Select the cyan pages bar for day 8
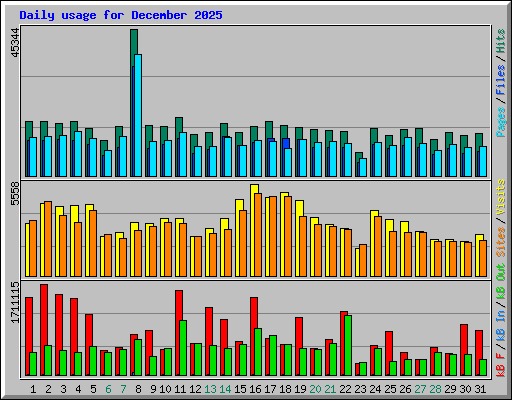The width and height of the screenshot is (512, 400). click(138, 115)
